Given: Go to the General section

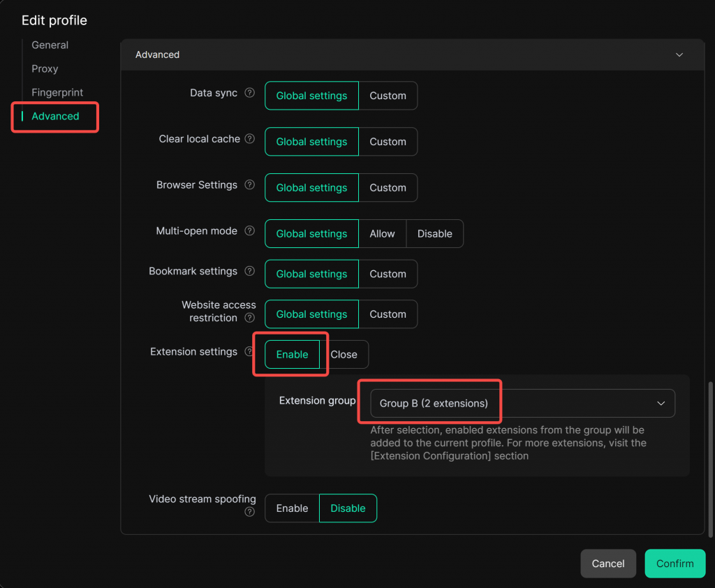Looking at the screenshot, I should [x=50, y=45].
